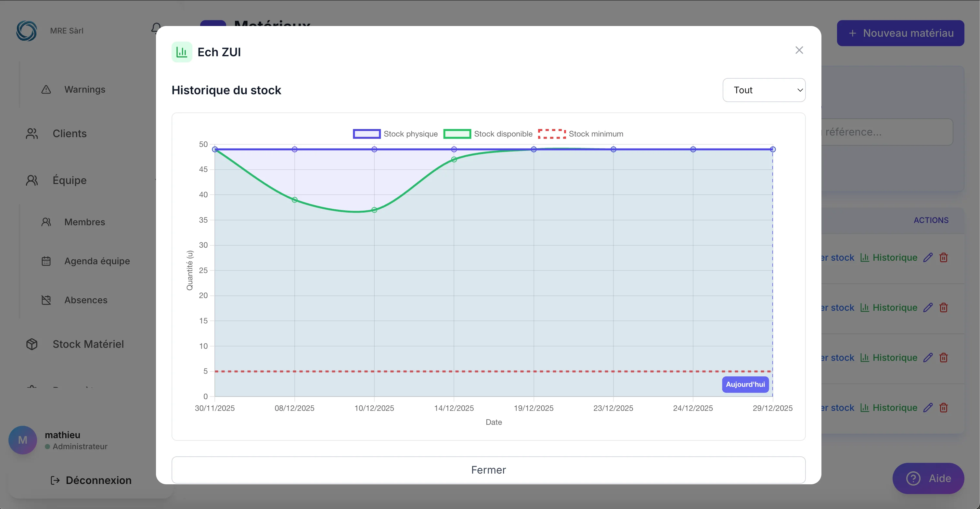Open Membres page icon
This screenshot has height=509, width=980.
[x=46, y=222]
